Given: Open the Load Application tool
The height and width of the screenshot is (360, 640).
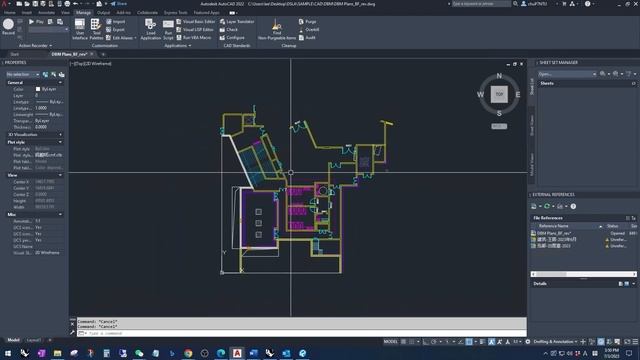Looking at the screenshot, I should (151, 29).
